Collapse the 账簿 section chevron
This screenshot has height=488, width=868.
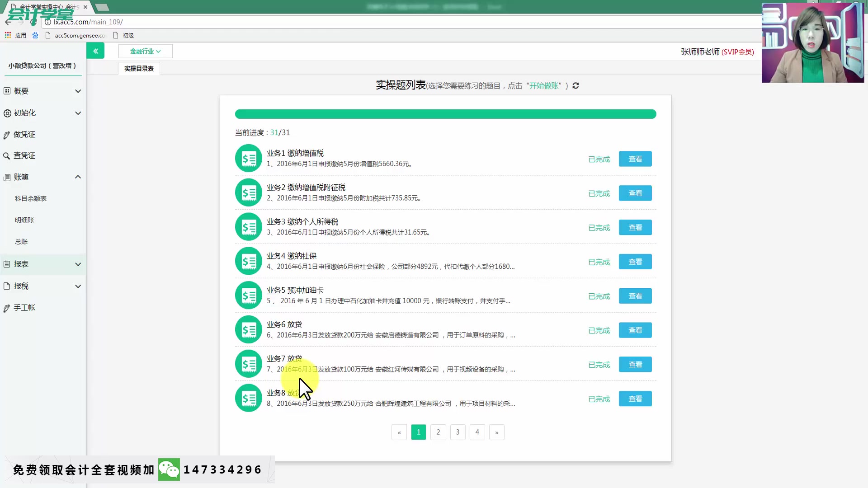[78, 177]
